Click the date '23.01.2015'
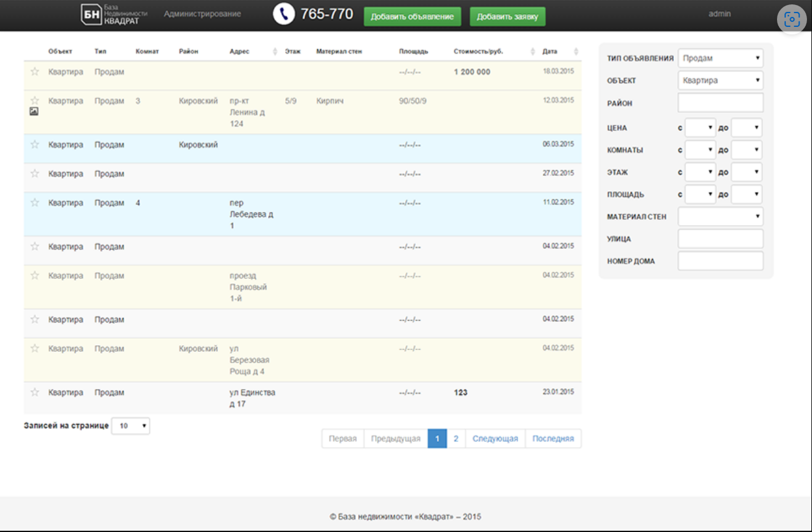812x532 pixels. click(x=558, y=392)
